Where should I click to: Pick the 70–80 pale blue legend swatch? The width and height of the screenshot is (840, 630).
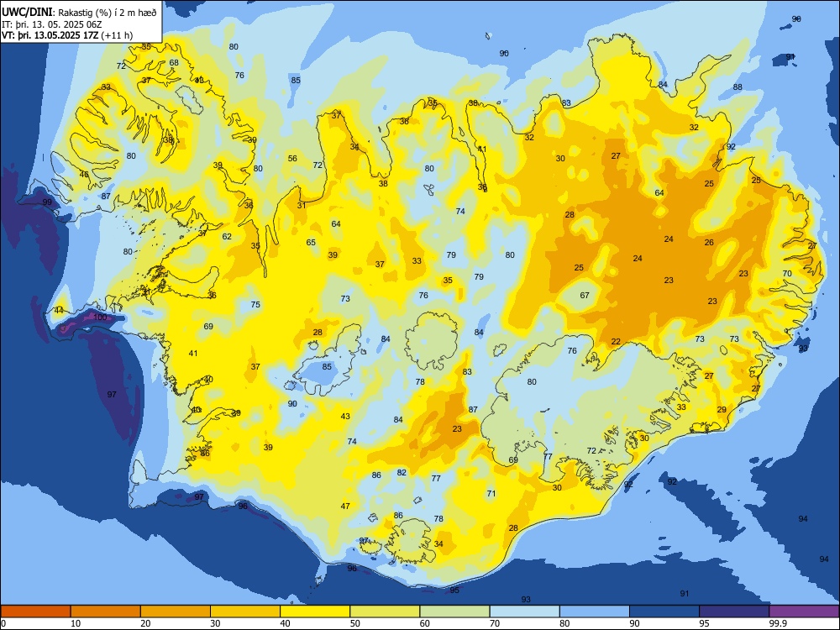point(524,612)
